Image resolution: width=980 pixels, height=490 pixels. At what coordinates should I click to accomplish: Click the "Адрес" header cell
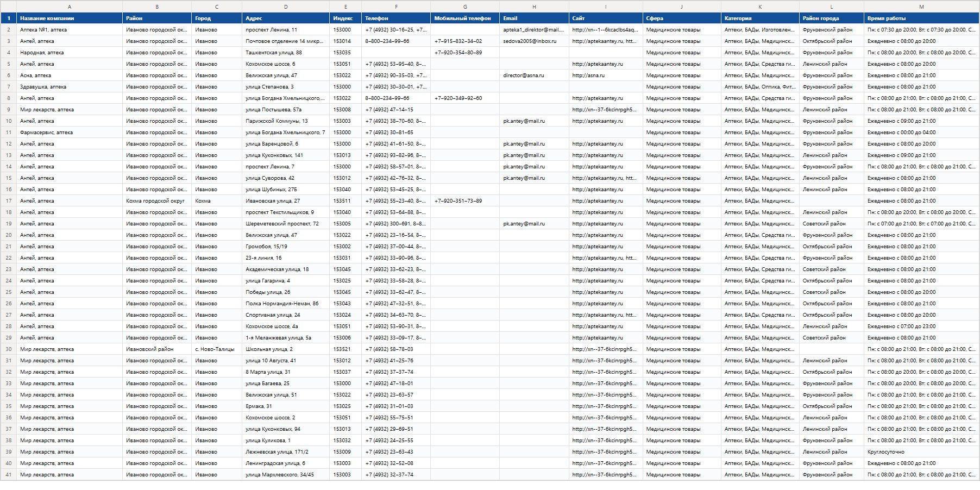click(x=286, y=18)
